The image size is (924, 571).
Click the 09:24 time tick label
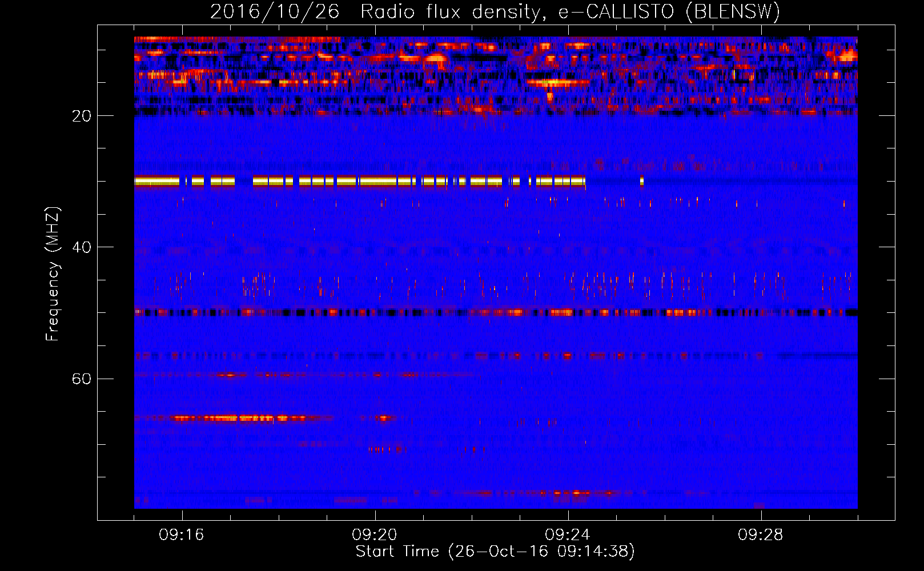click(568, 534)
